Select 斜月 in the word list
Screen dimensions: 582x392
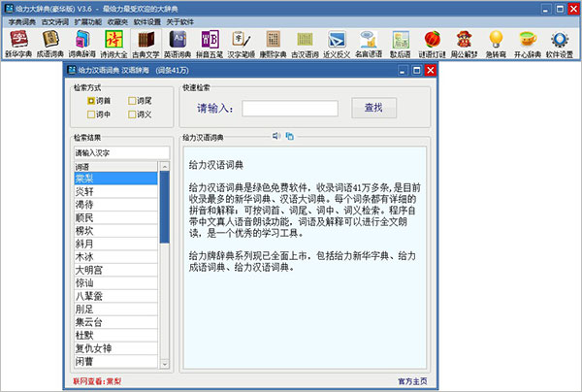pyautogui.click(x=115, y=244)
